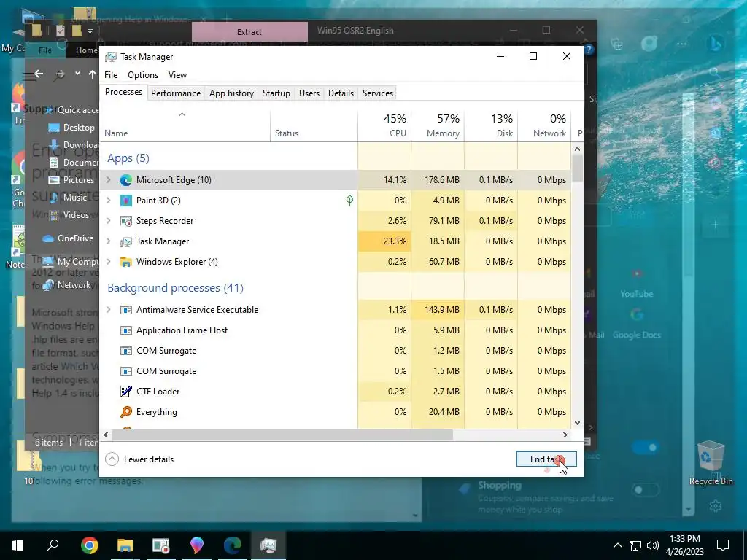Expand the Task Manager process row
This screenshot has width=747, height=560.
[x=109, y=241]
